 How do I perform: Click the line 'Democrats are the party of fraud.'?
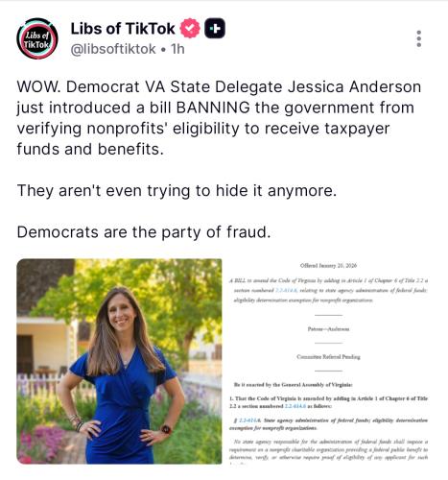(x=144, y=232)
